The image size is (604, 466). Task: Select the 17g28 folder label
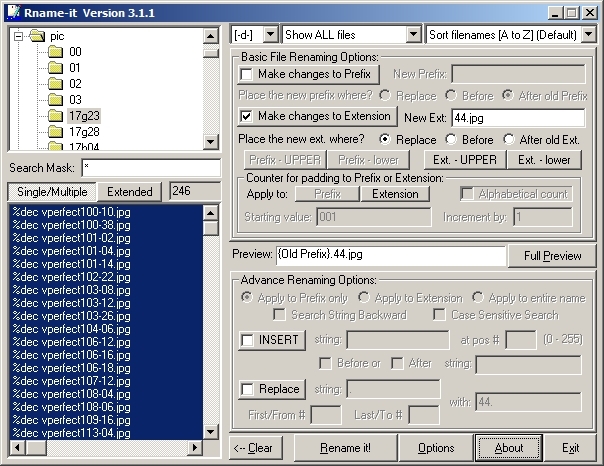[84, 132]
